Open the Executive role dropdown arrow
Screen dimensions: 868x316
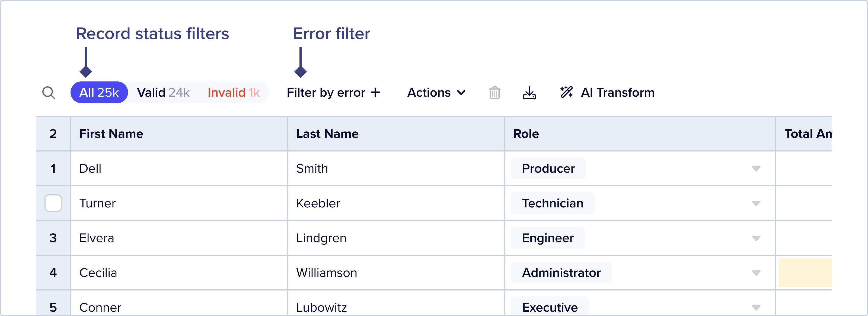756,307
